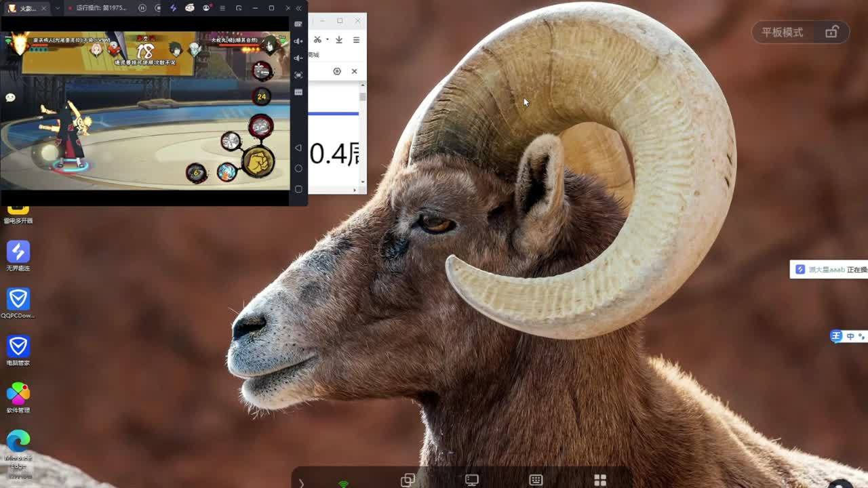Open the in-game chat bubble icon

[x=10, y=98]
